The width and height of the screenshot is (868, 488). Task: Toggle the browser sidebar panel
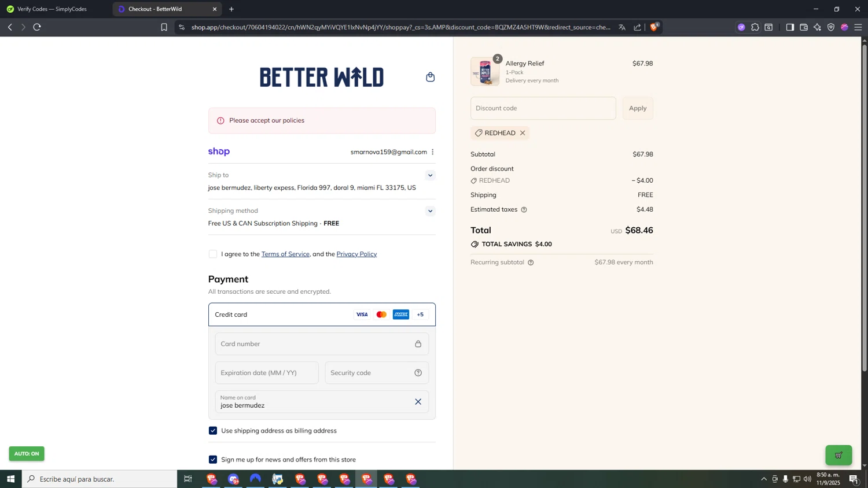pos(790,27)
